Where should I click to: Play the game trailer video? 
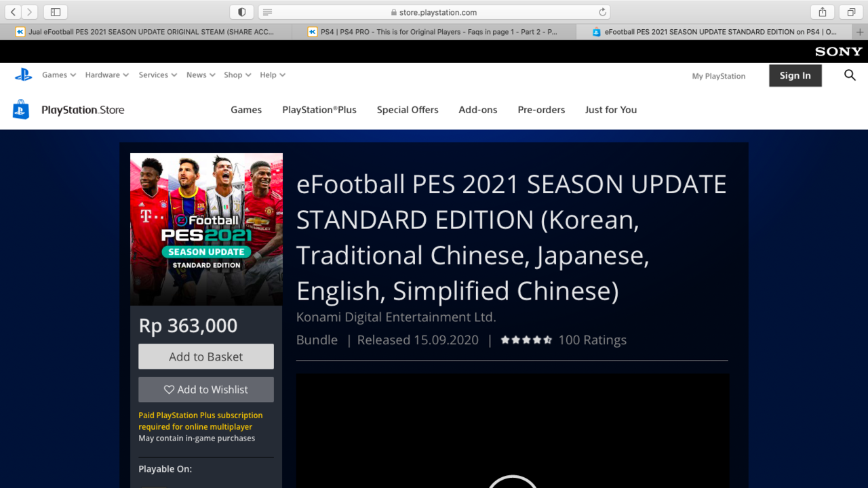coord(513,481)
